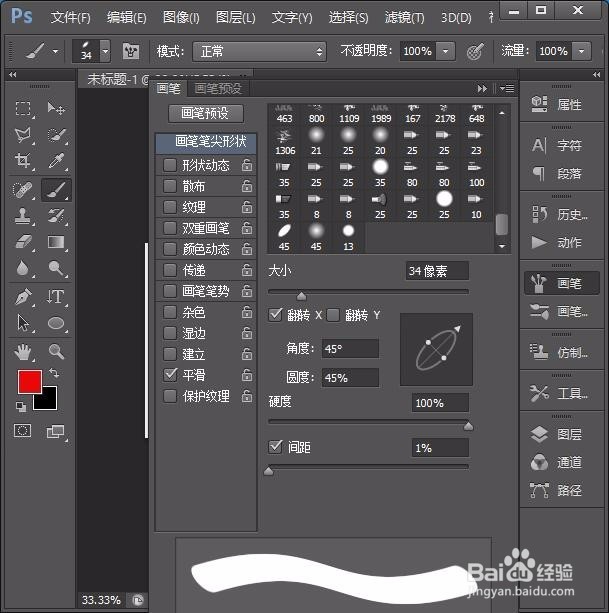Enable 双重画笔 checkbox
The height and width of the screenshot is (613, 609).
pyautogui.click(x=170, y=228)
